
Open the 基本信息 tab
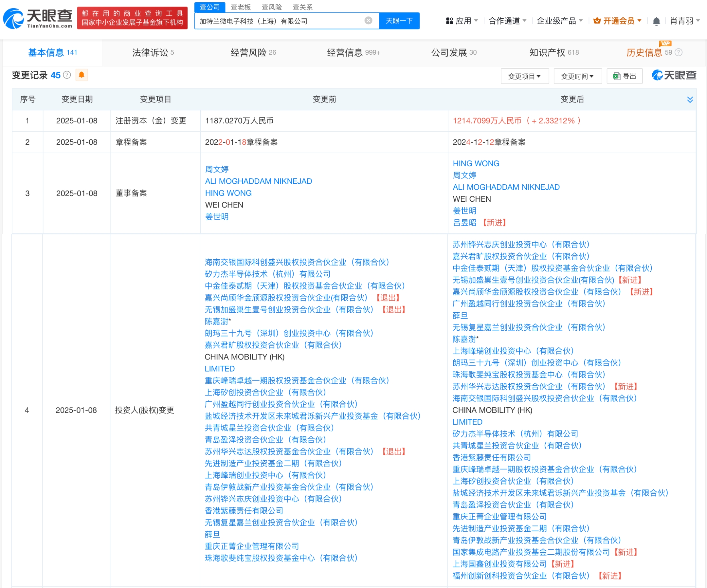[52, 52]
